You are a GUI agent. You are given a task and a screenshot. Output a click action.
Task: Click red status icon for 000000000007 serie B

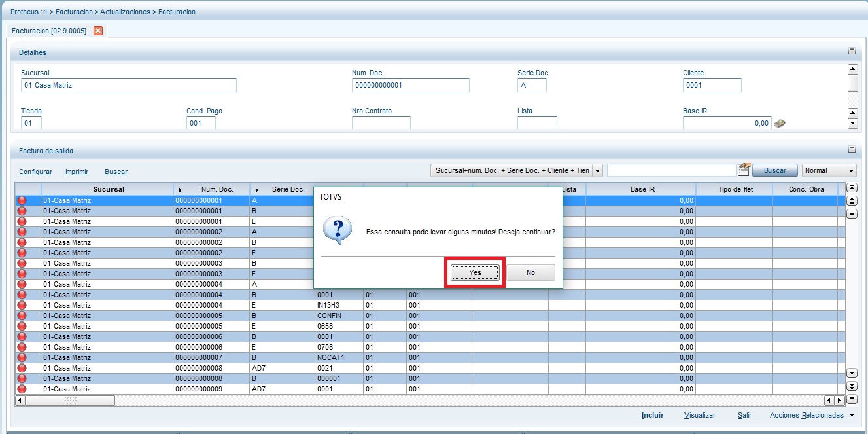22,358
